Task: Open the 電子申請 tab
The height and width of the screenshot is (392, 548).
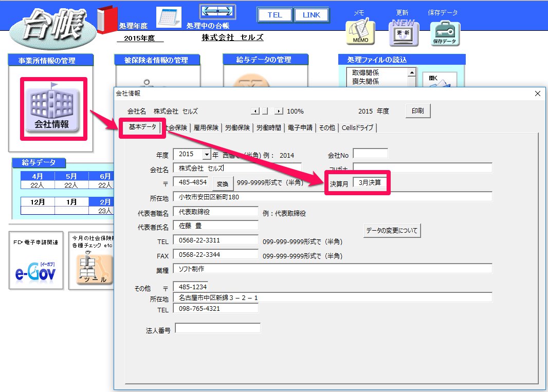Action: (x=300, y=128)
